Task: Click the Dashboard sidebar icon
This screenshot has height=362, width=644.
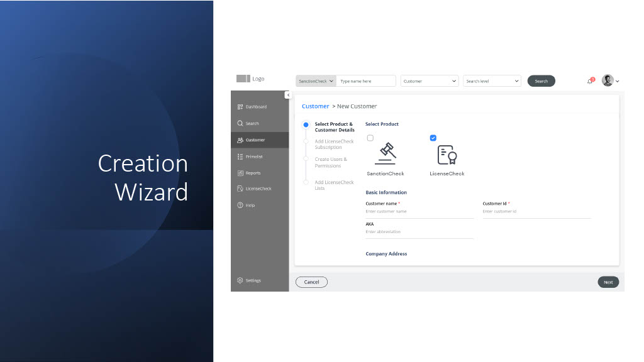Action: 240,107
